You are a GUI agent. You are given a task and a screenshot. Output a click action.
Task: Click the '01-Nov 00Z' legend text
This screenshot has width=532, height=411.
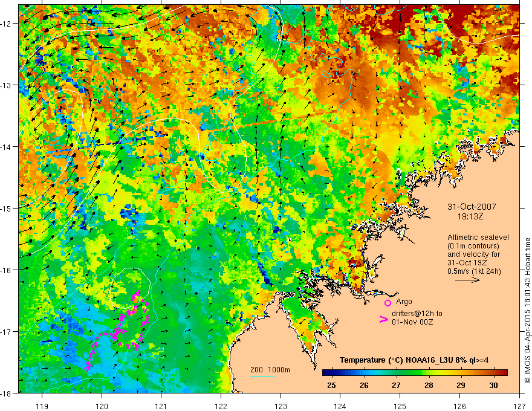[x=412, y=322]
